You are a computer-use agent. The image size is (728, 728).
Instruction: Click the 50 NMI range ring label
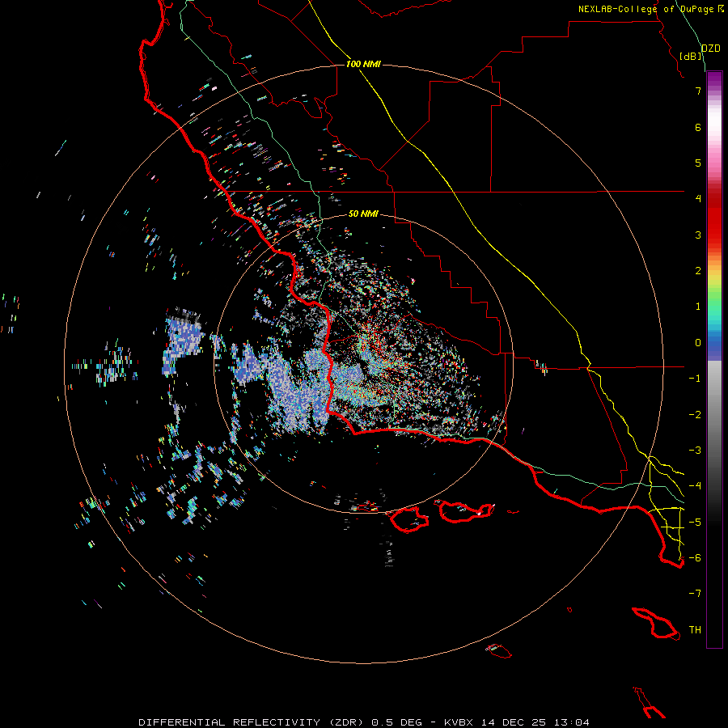tap(363, 214)
